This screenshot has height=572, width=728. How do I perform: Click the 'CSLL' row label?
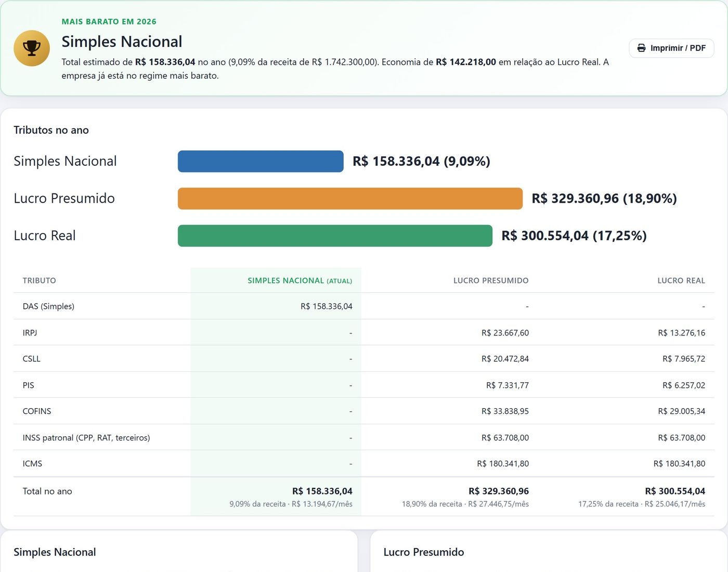click(x=31, y=359)
